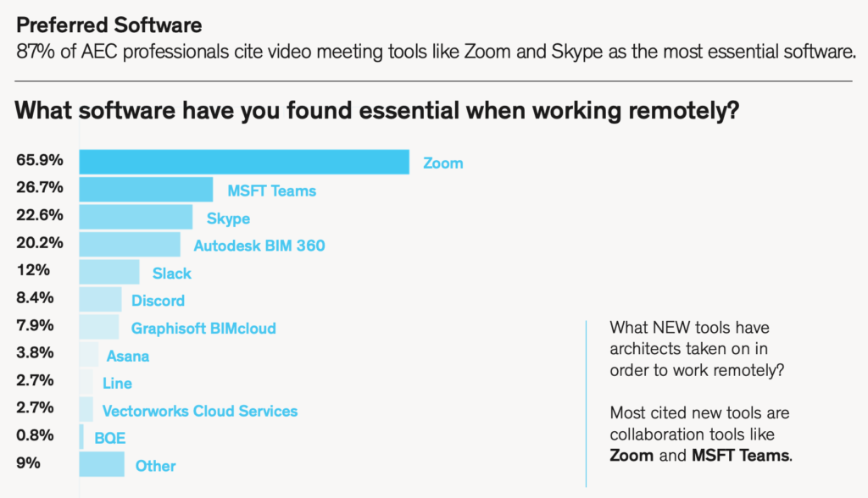Click the MSFT Teams bar
Screen dimensions: 868x498
146,190
